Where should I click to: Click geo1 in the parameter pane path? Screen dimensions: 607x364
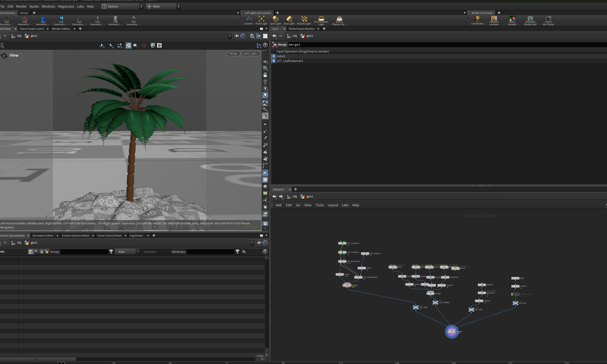pos(307,36)
